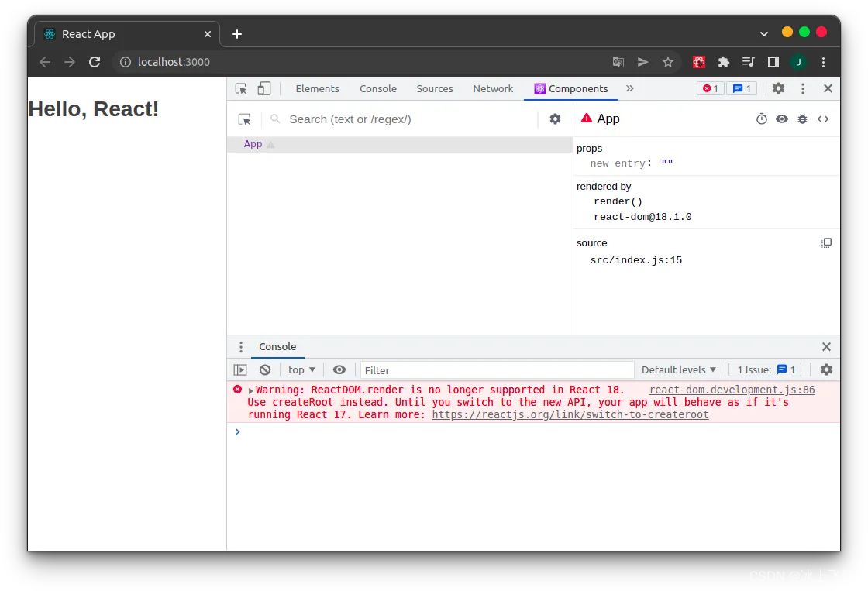The width and height of the screenshot is (868, 591).
Task: Create a live expression with eye icon
Action: coord(339,369)
